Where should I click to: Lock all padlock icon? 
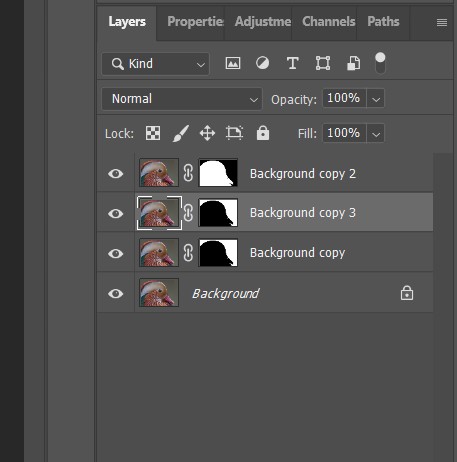[x=263, y=133]
